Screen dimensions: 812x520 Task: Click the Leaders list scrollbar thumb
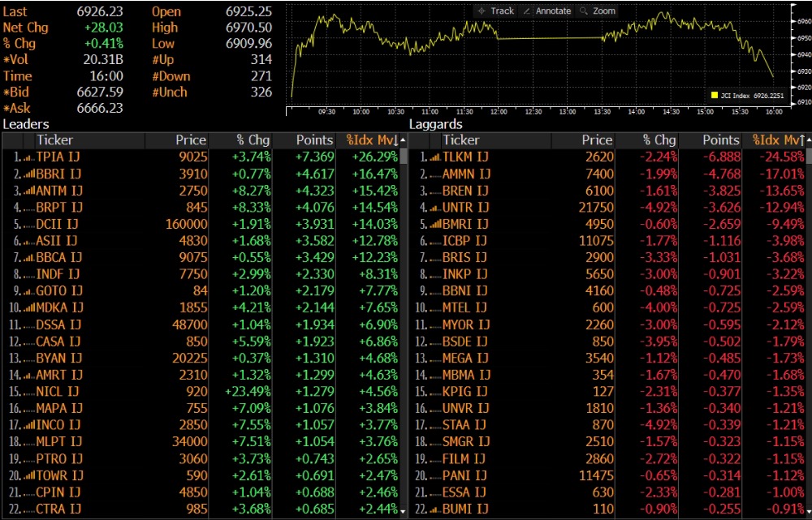click(x=403, y=157)
